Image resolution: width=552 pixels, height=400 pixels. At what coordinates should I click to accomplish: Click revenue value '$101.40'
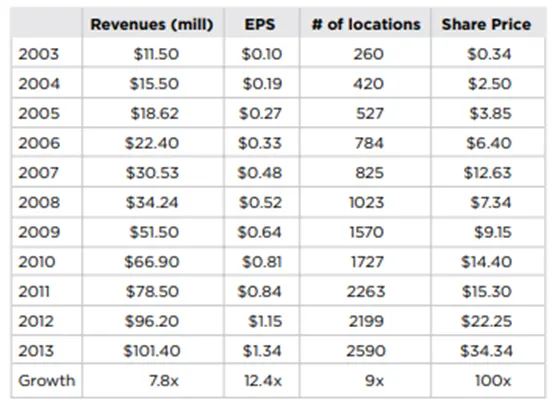[x=152, y=351]
